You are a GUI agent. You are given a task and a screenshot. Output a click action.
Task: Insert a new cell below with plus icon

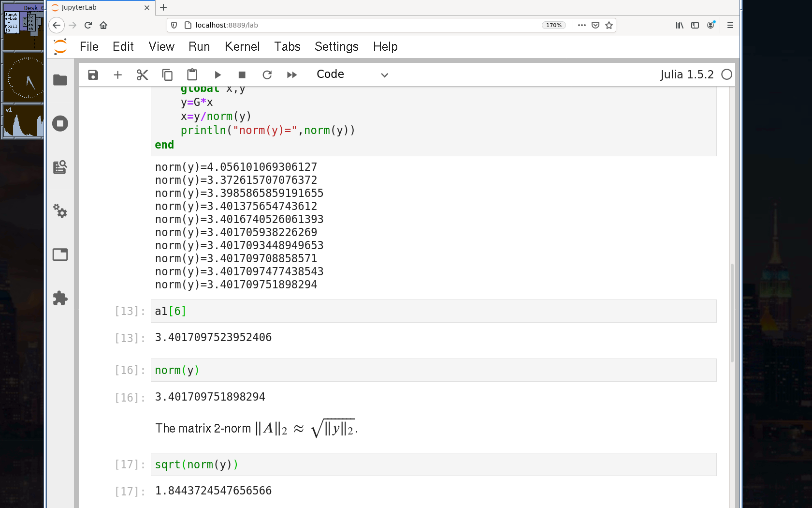point(117,75)
